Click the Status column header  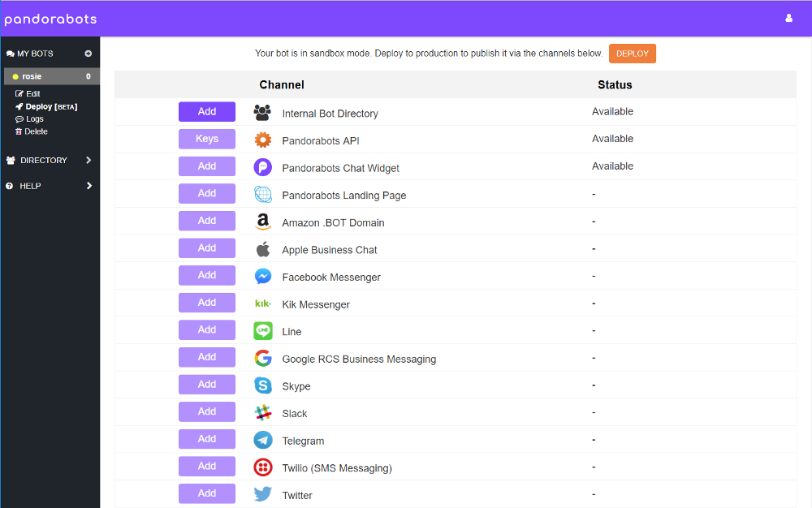tap(615, 85)
